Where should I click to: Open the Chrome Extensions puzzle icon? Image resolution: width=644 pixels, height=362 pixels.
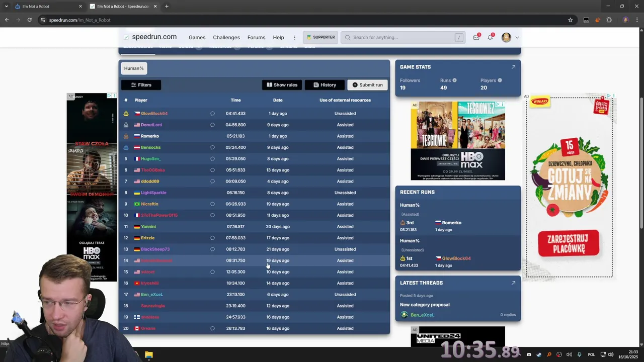[x=609, y=20]
